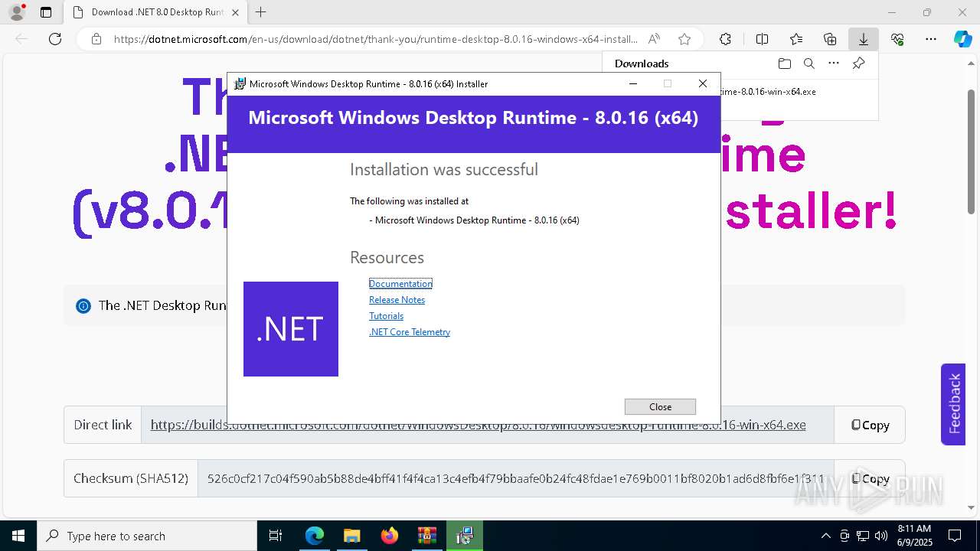Viewport: 980px width, 551px height.
Task: Open the builds.dotnet.microsoft.com direct link
Action: coord(478,425)
